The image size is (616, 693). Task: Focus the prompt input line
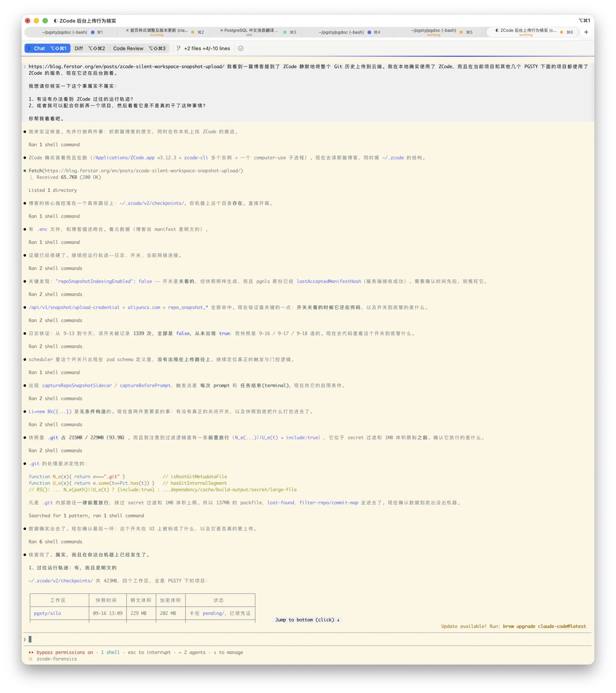pos(308,639)
